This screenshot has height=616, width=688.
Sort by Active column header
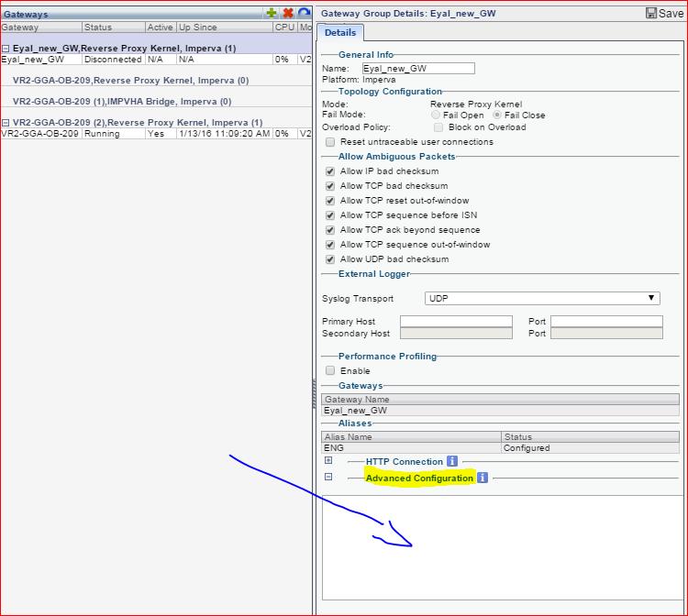[161, 27]
